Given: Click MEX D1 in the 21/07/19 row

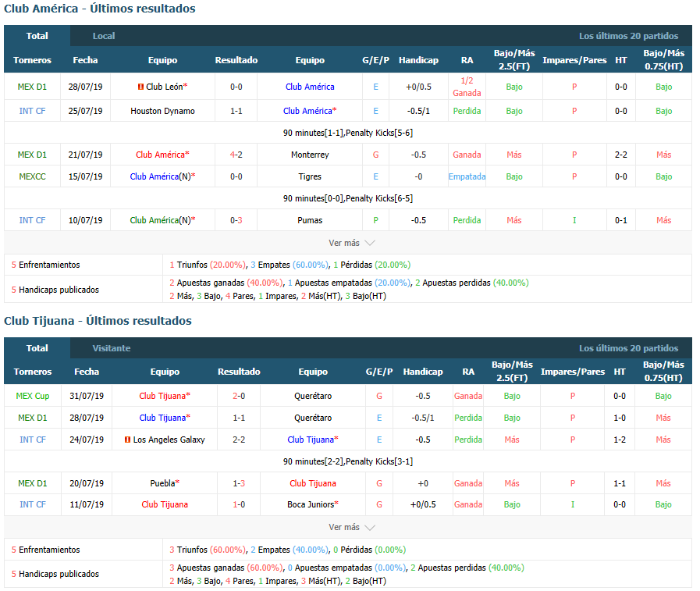Looking at the screenshot, I should tap(32, 155).
